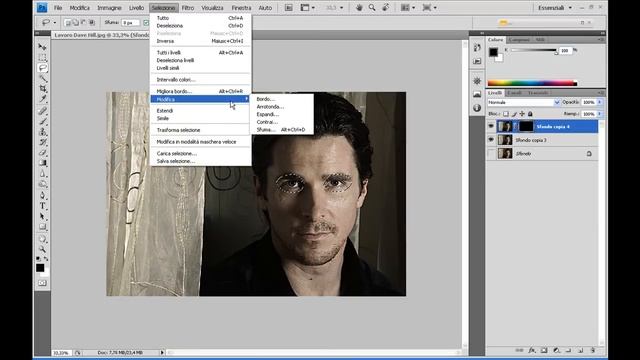Image resolution: width=640 pixels, height=360 pixels.
Task: Select the Dodge tool
Action: point(42,184)
